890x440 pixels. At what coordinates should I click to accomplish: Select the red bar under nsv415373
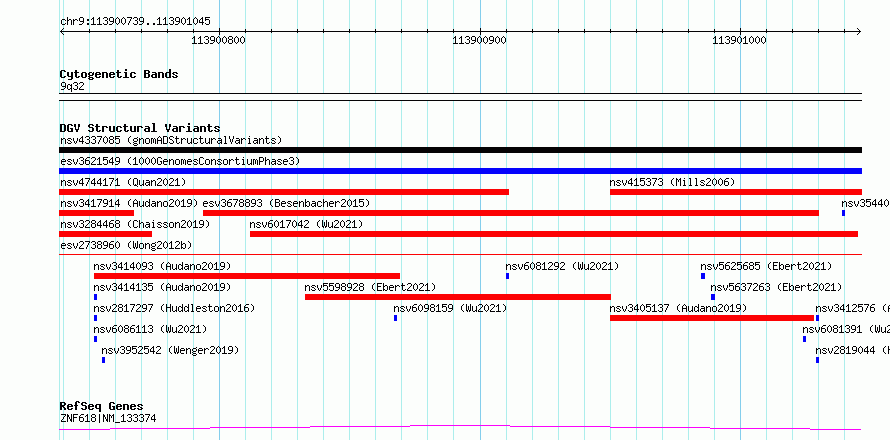click(x=736, y=192)
